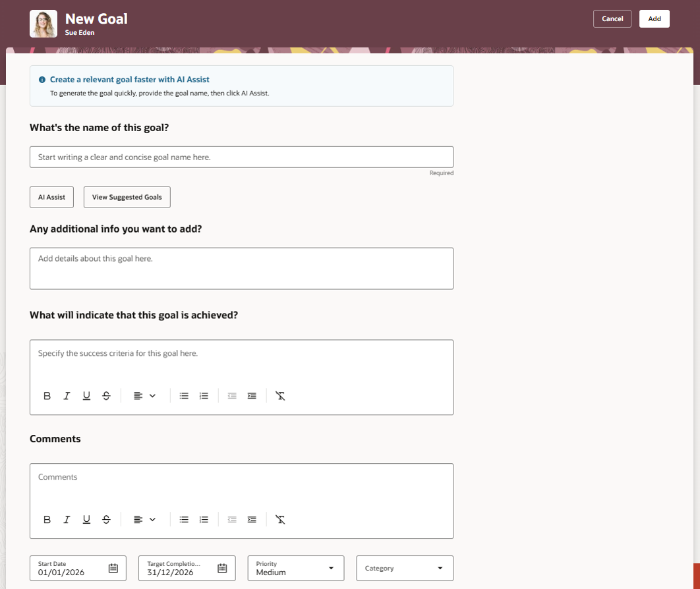
Task: Select Sue Eden's profile photo
Action: pyautogui.click(x=44, y=24)
